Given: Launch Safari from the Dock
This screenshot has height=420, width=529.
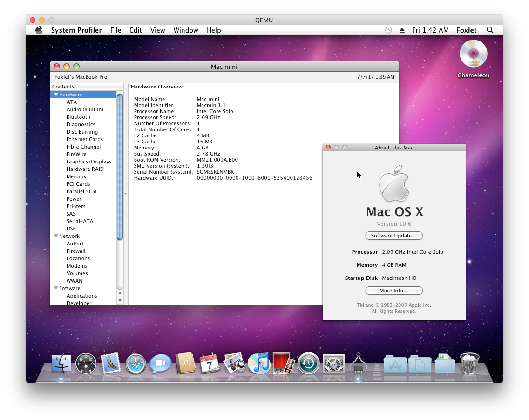Looking at the screenshot, I should (136, 363).
